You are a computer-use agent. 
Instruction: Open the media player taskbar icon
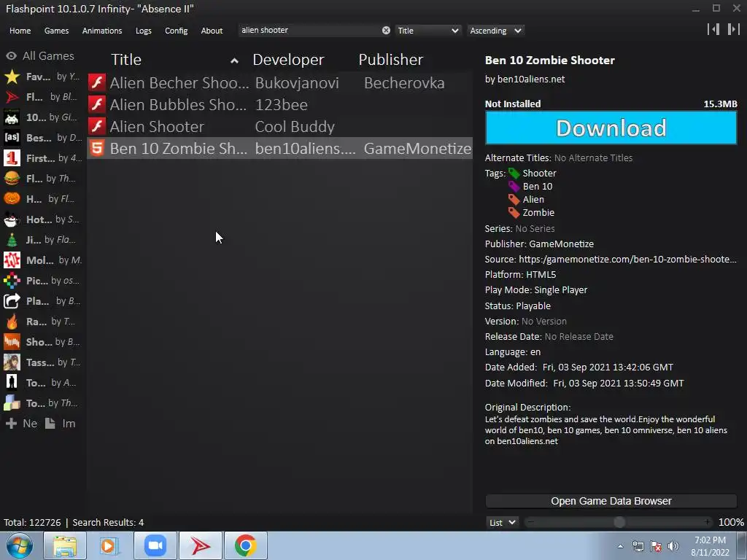(110, 545)
